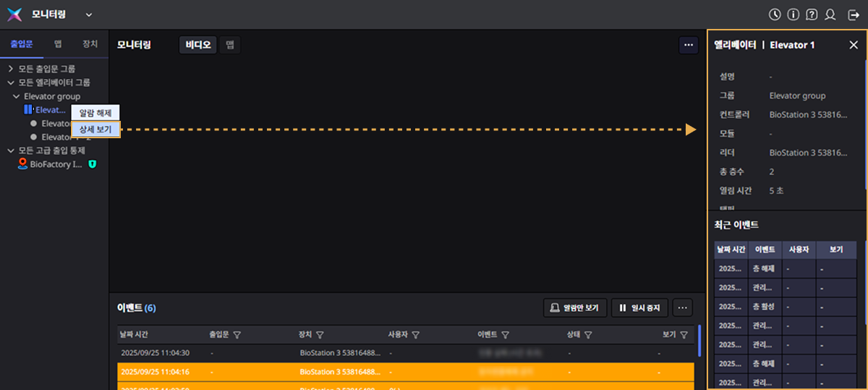Viewport: 868px width, 390px height.
Task: Filter events by the 장치 column
Action: coord(320,335)
